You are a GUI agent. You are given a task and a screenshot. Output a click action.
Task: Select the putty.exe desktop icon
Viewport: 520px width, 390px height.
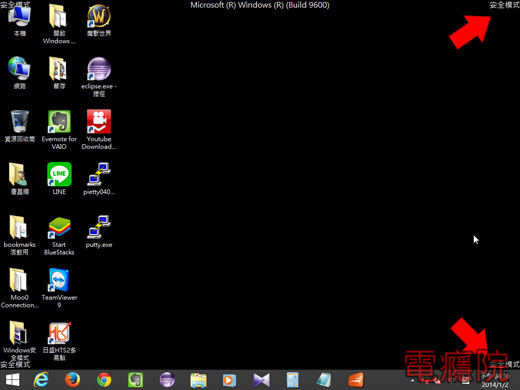coord(99,232)
